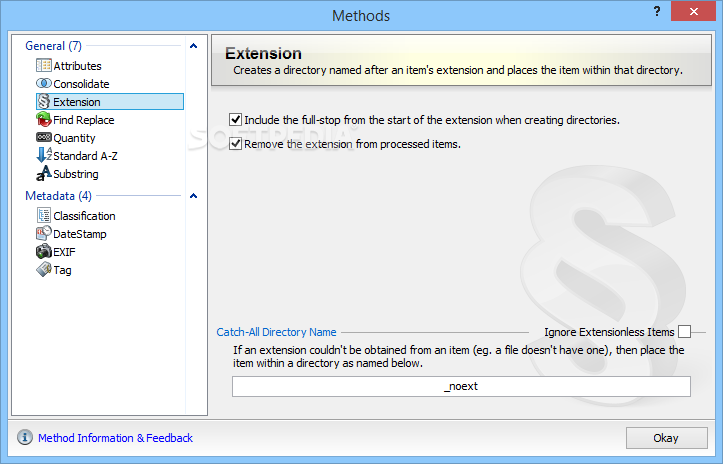Click the catch-all directory name field
Screen dimensions: 723x464
pyautogui.click(x=461, y=386)
